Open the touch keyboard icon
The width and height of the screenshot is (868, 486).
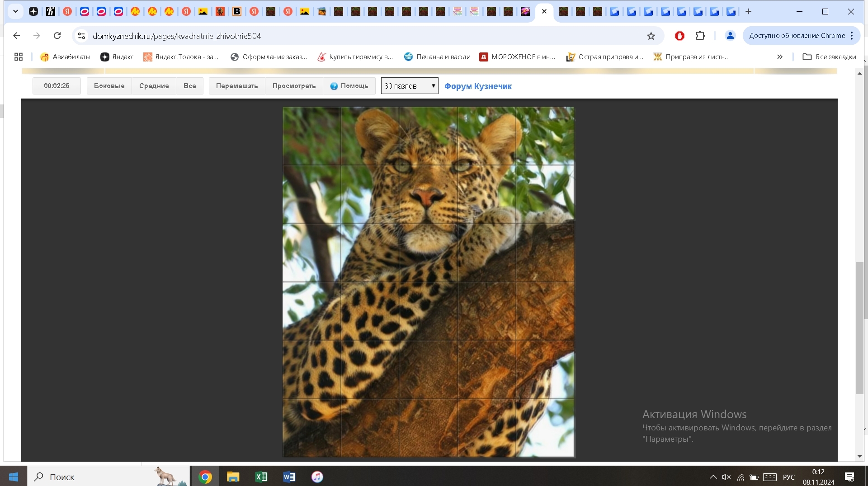point(770,477)
